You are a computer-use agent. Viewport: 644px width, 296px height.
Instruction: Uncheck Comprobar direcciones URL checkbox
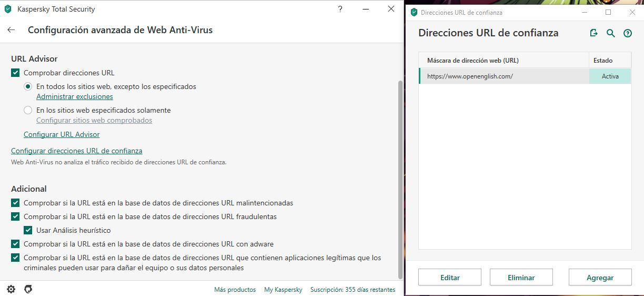click(x=15, y=73)
